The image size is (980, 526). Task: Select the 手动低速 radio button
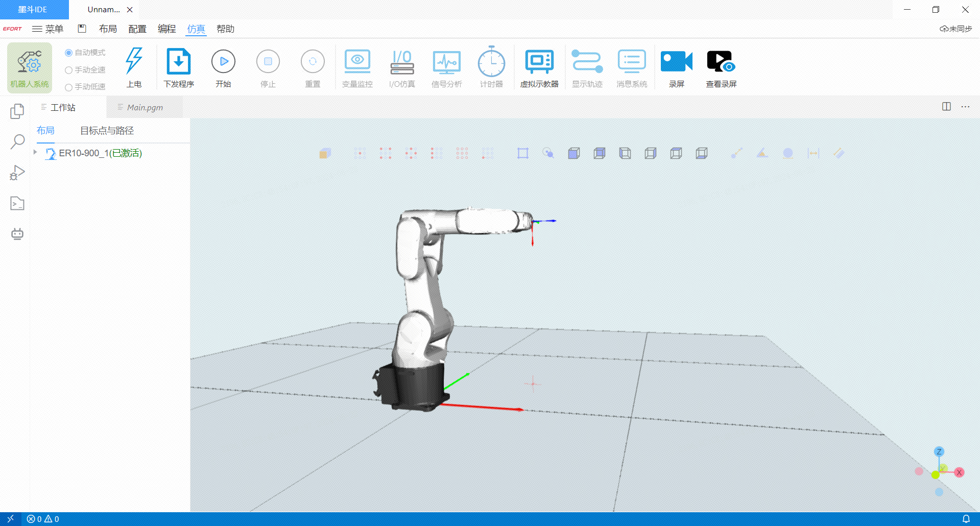pyautogui.click(x=68, y=87)
